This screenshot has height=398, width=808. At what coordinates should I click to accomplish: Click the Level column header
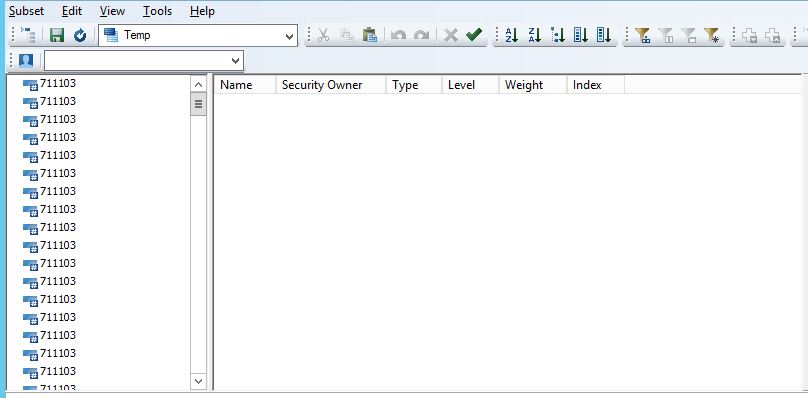coord(470,85)
